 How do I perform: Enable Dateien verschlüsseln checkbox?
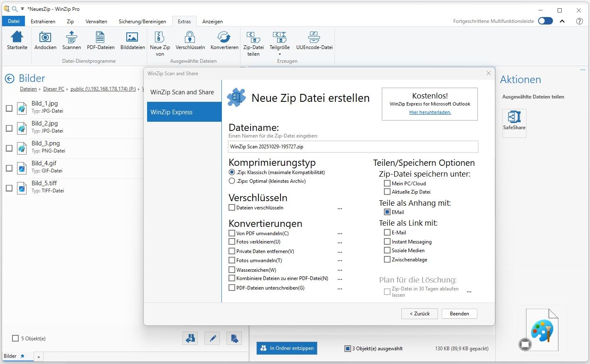point(232,207)
